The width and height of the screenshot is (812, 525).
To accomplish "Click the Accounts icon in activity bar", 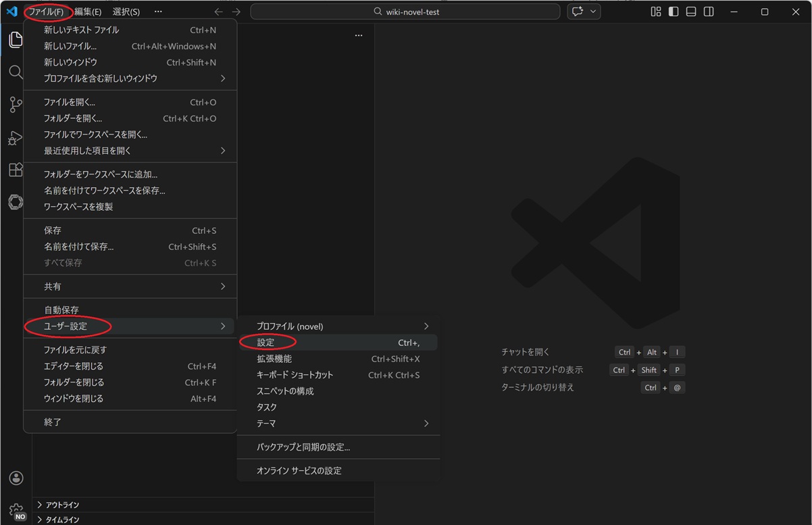I will [x=16, y=478].
